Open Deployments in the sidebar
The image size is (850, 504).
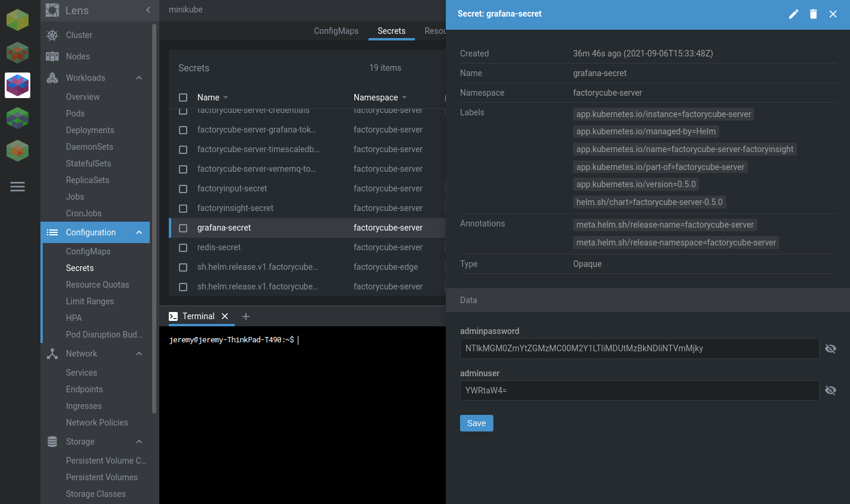(x=90, y=130)
